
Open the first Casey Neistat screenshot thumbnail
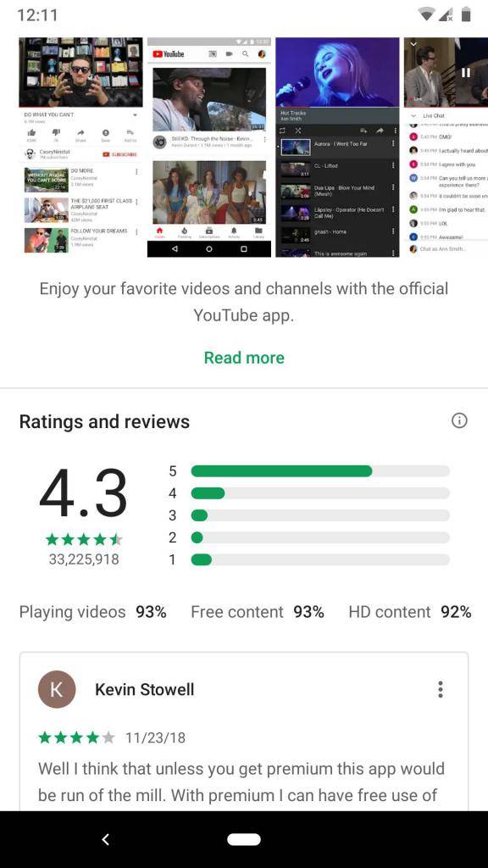80,147
